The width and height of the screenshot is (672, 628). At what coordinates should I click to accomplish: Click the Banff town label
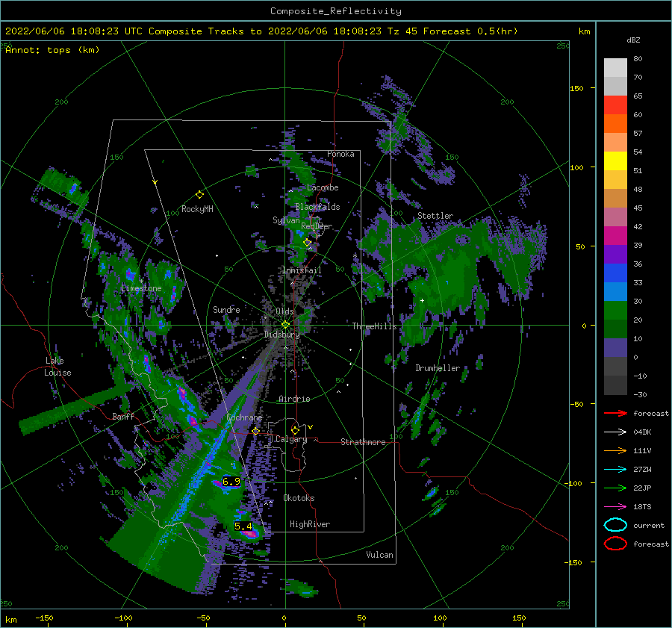coord(123,417)
